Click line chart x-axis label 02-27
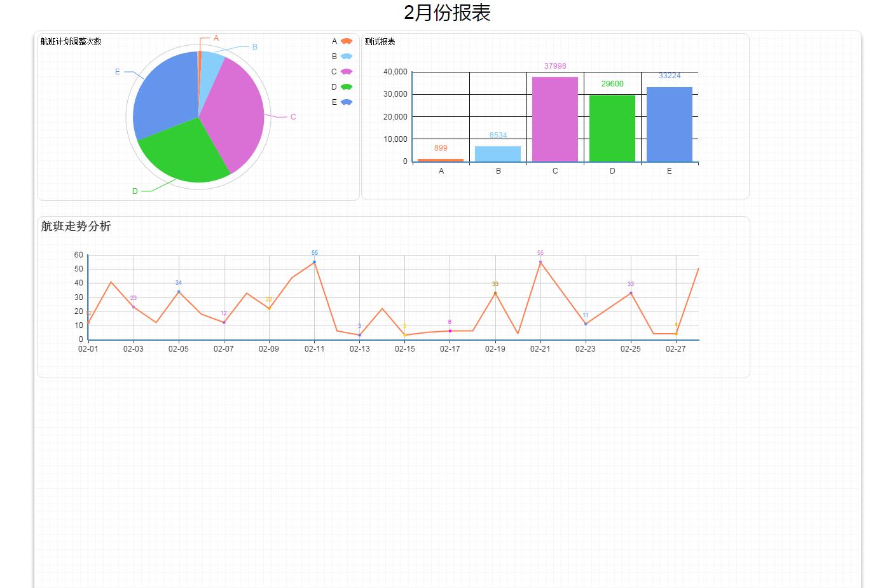 pyautogui.click(x=676, y=349)
